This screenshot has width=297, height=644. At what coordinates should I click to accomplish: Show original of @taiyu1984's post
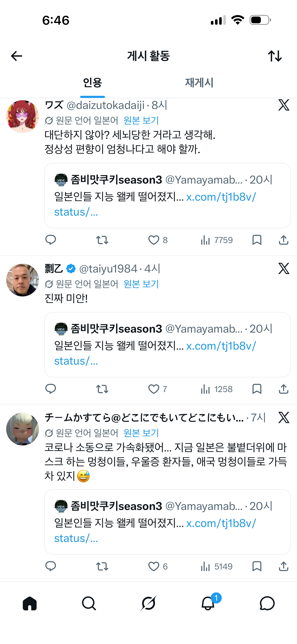pyautogui.click(x=141, y=284)
